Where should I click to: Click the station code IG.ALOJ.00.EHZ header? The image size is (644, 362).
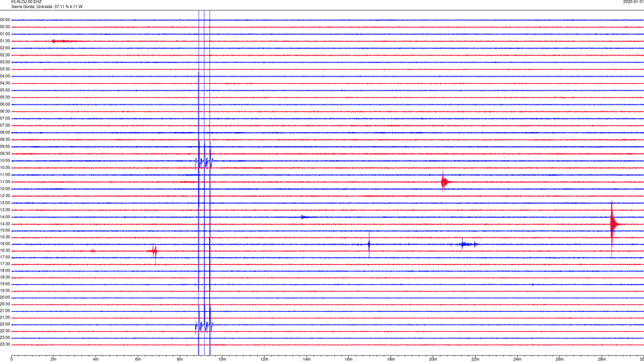[27, 2]
